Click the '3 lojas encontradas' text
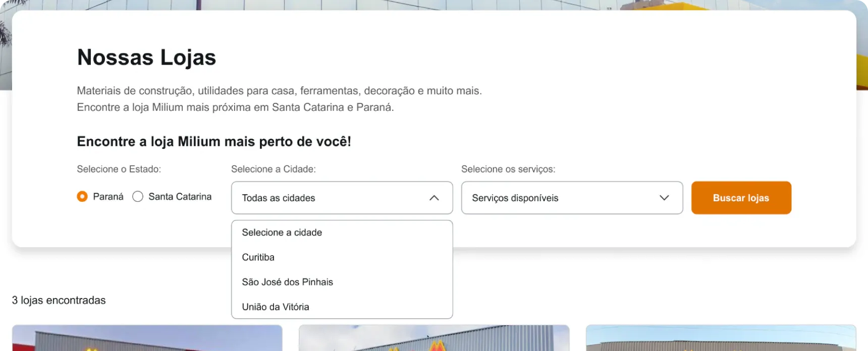This screenshot has height=351, width=868. click(59, 300)
